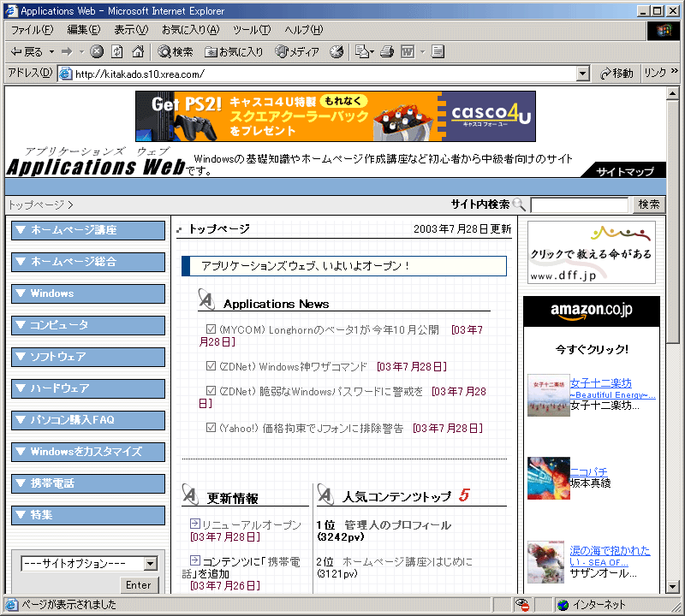Click the casco4u PS2 banner ad
This screenshot has width=685, height=616.
[336, 116]
